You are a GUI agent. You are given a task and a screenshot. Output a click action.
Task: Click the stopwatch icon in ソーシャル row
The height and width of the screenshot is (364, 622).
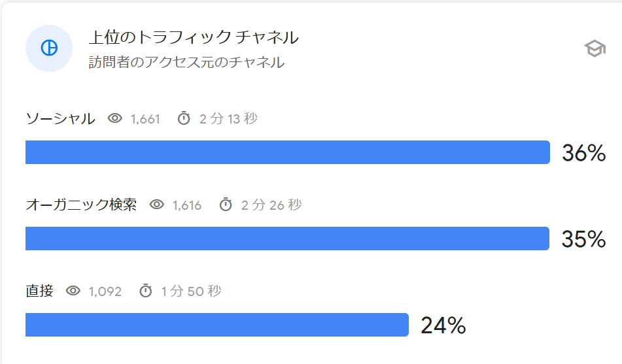(x=184, y=118)
